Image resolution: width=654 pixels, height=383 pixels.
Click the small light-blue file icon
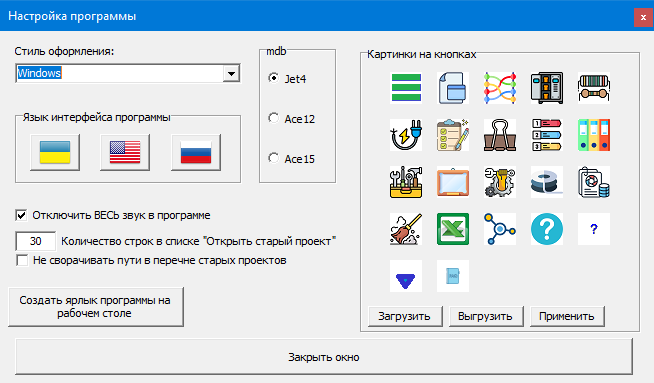pos(453,276)
